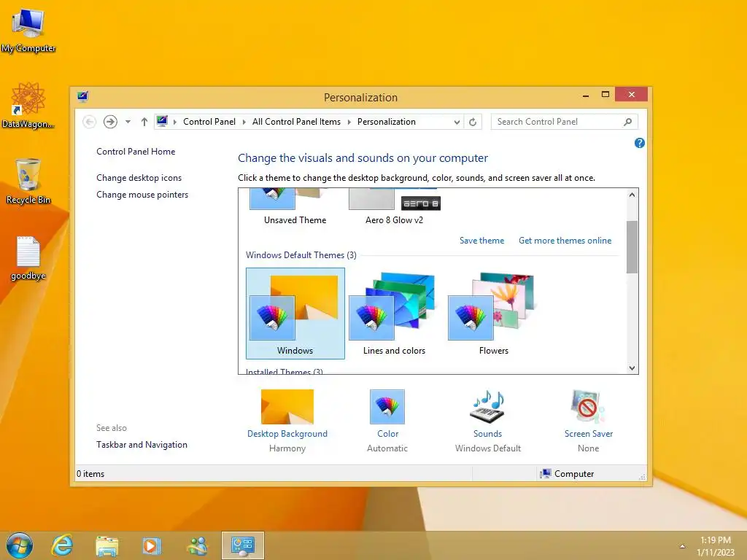
Task: Open Desktop Background settings icon
Action: [x=287, y=407]
